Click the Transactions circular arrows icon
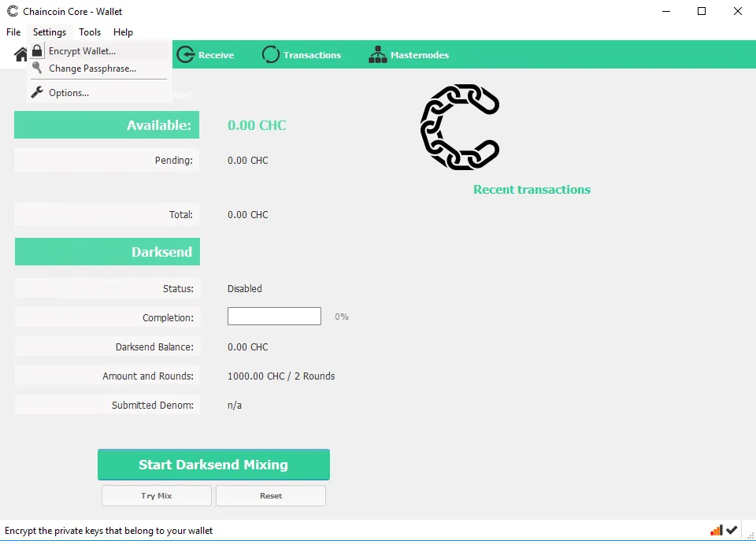The width and height of the screenshot is (756, 541). (270, 54)
